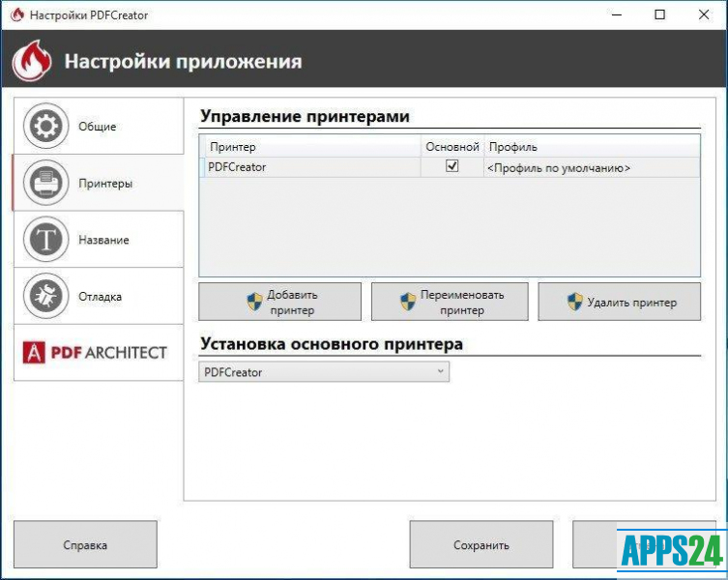This screenshot has height=580, width=728.
Task: Open profile dropdown Профиль по умолчанию
Action: (x=592, y=167)
